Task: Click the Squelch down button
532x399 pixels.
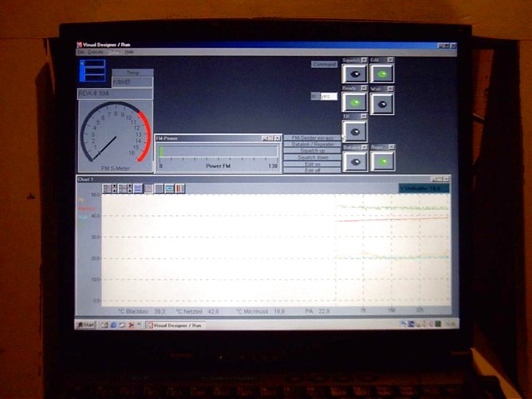Action: [x=312, y=157]
